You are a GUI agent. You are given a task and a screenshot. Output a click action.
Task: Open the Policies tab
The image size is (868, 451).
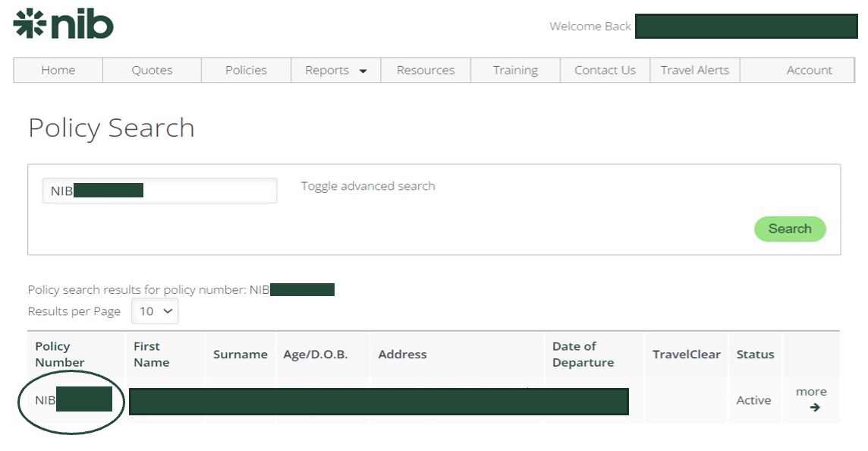(x=246, y=71)
